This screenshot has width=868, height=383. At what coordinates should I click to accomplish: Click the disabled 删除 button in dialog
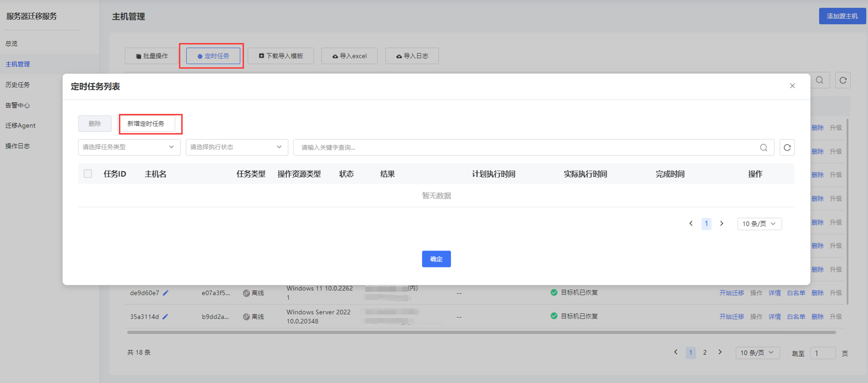click(x=95, y=124)
